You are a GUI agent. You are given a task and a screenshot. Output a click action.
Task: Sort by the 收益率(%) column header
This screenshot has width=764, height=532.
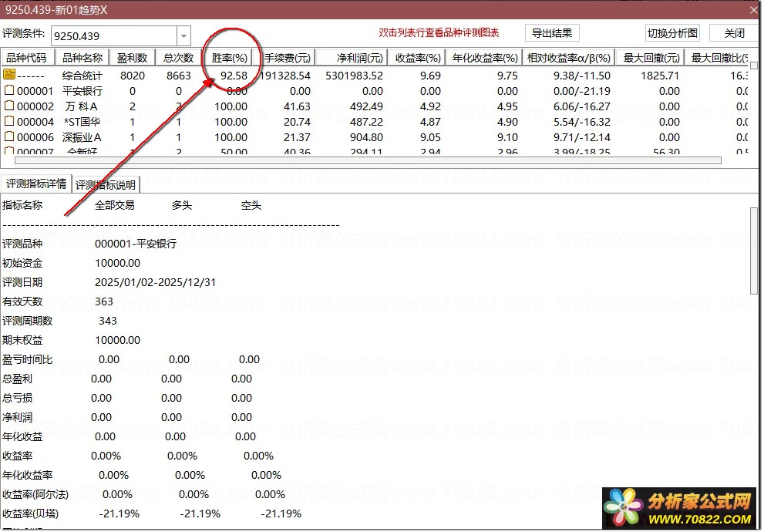[x=418, y=58]
